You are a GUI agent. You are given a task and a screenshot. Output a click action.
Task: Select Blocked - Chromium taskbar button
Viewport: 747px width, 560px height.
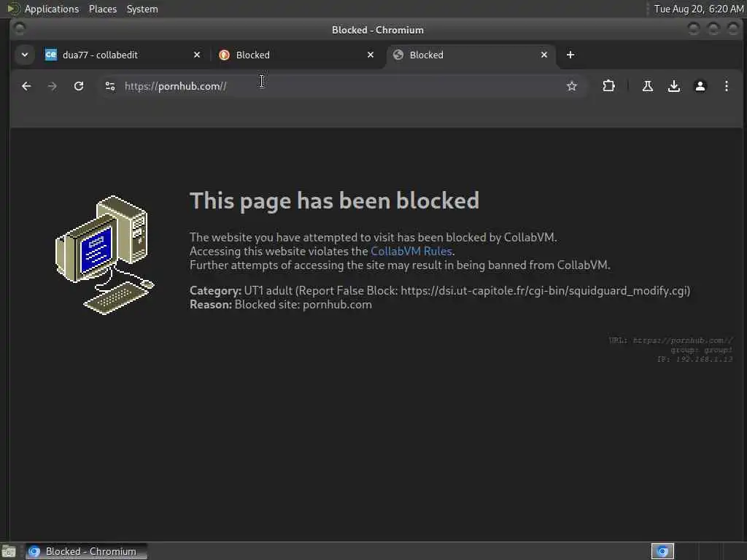coord(86,551)
